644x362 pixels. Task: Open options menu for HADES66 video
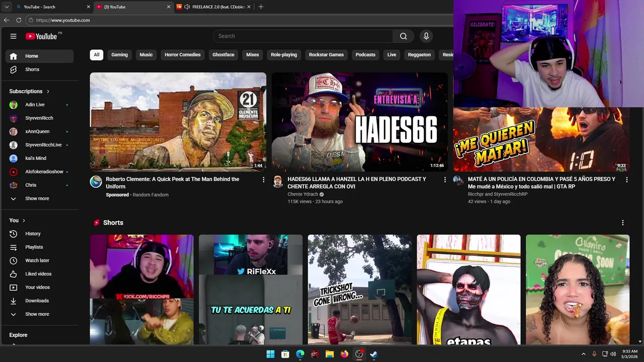[x=445, y=179]
